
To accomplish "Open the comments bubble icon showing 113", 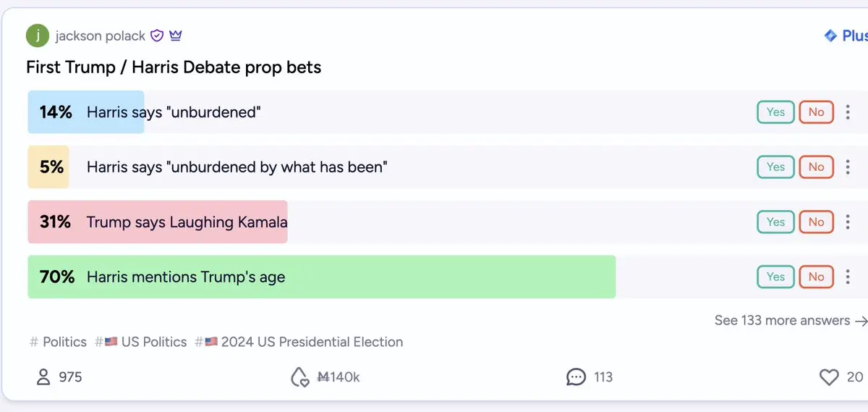I will [x=576, y=377].
